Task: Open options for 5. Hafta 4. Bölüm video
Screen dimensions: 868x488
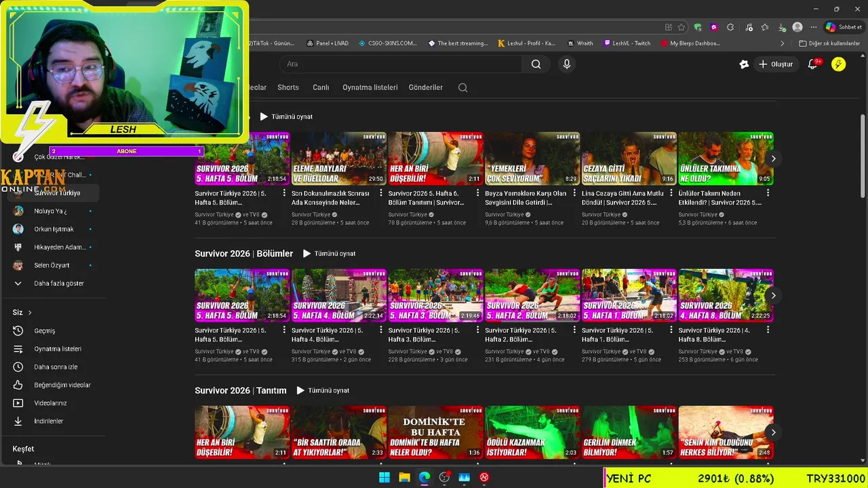Action: click(x=381, y=330)
